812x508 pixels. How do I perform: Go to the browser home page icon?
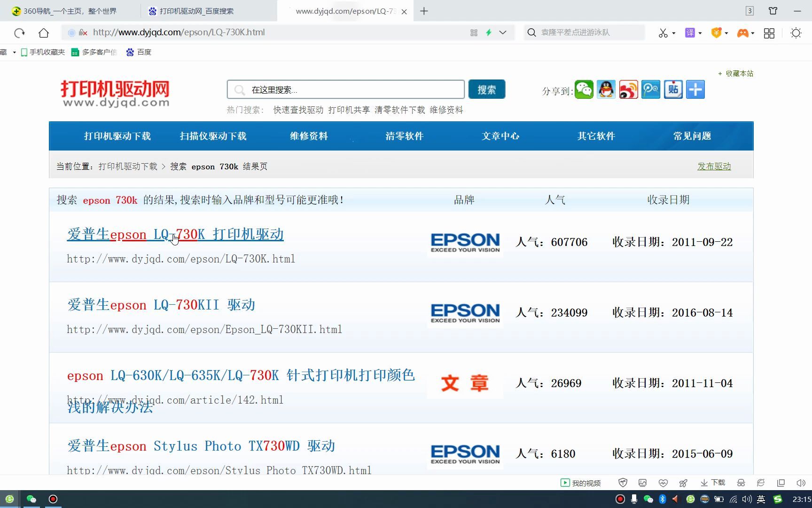(44, 32)
